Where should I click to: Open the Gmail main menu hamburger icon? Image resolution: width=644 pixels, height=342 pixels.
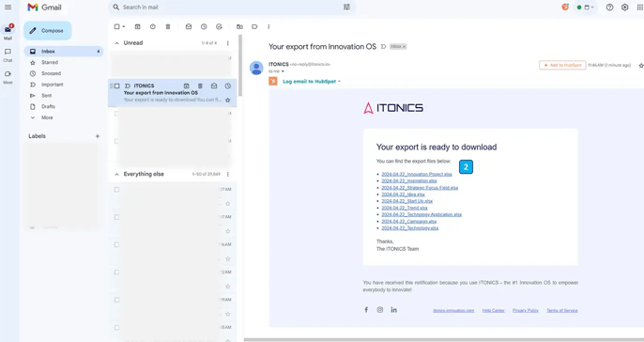pos(8,7)
